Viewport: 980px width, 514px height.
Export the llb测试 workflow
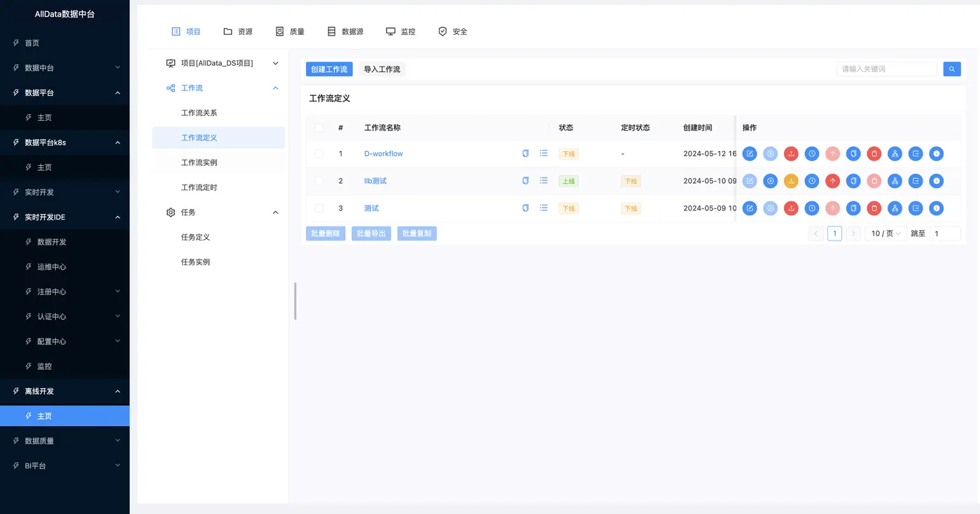916,181
